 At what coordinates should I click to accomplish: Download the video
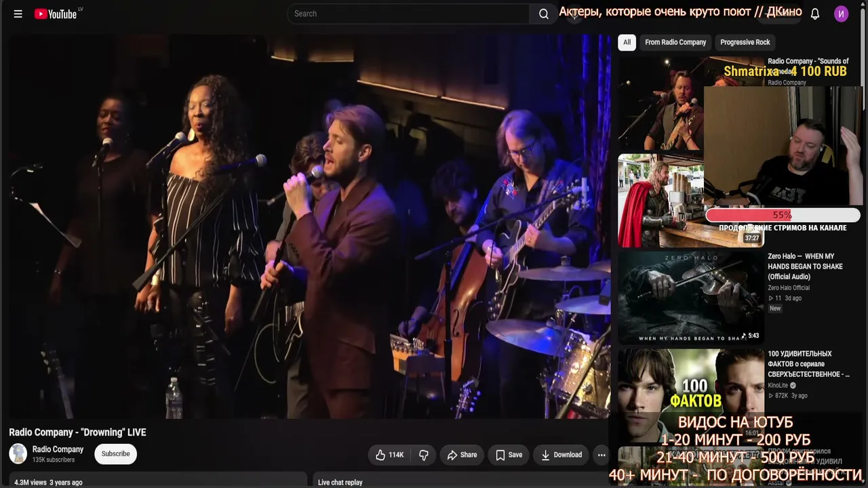coord(561,455)
